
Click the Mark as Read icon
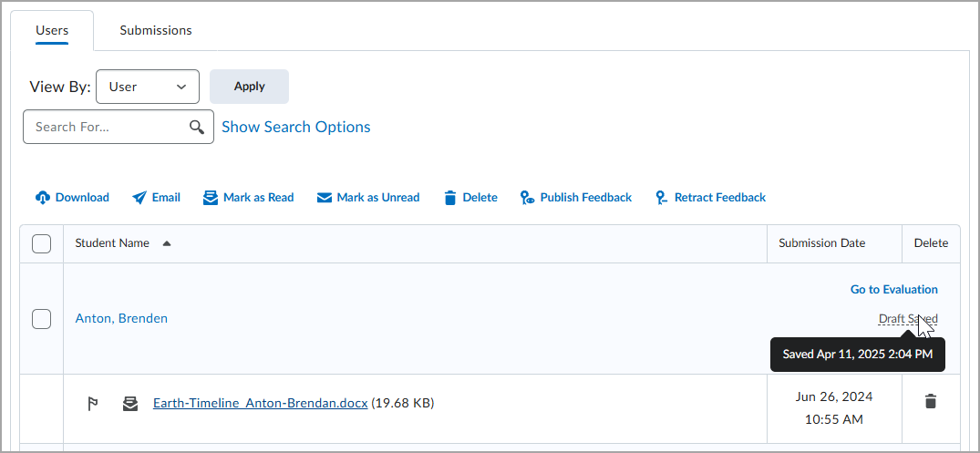coord(211,198)
